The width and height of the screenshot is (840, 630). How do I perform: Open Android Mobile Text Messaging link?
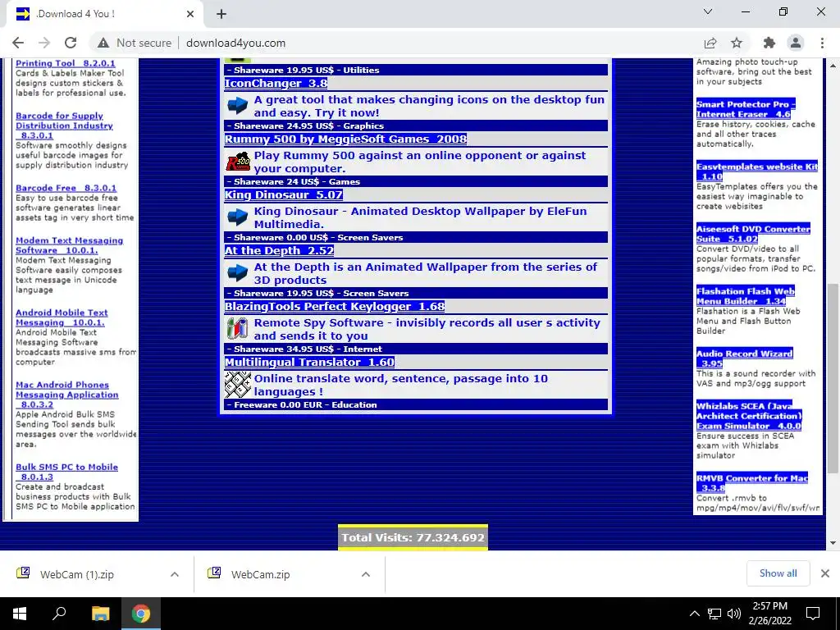pyautogui.click(x=62, y=317)
